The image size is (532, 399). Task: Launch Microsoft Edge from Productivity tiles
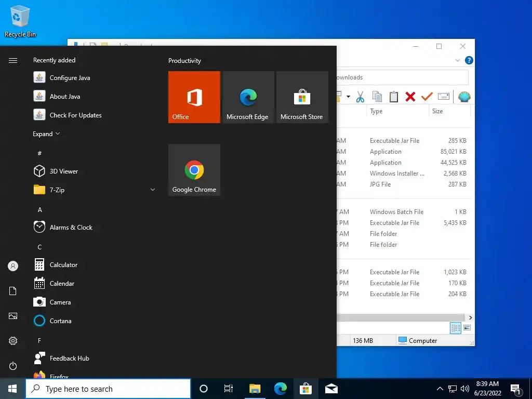point(248,97)
